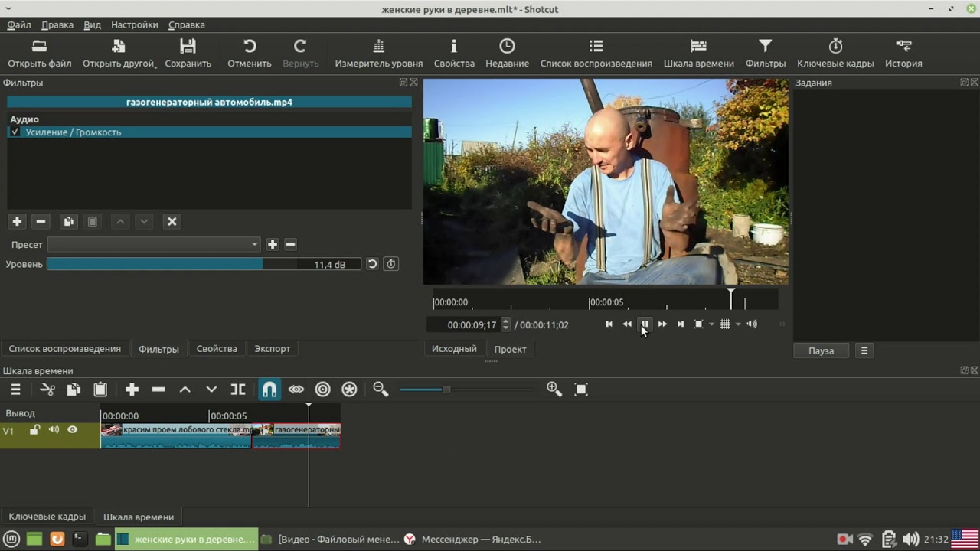Switch to the Экспорт tab
This screenshot has height=551, width=980.
[x=273, y=349]
